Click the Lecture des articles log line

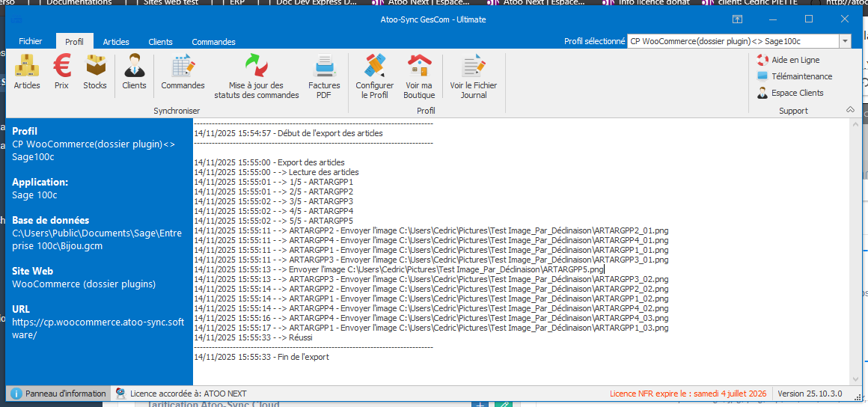click(276, 172)
